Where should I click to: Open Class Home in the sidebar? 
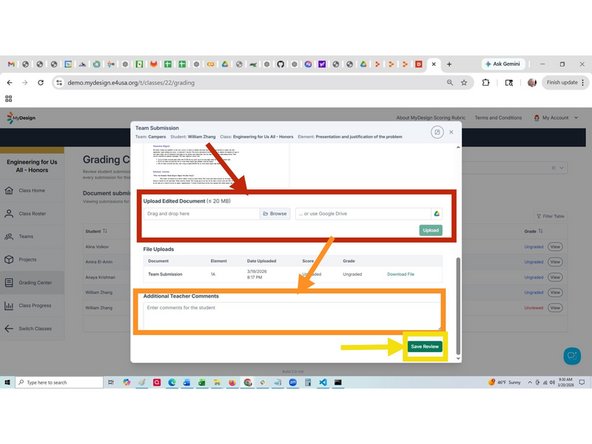32,190
